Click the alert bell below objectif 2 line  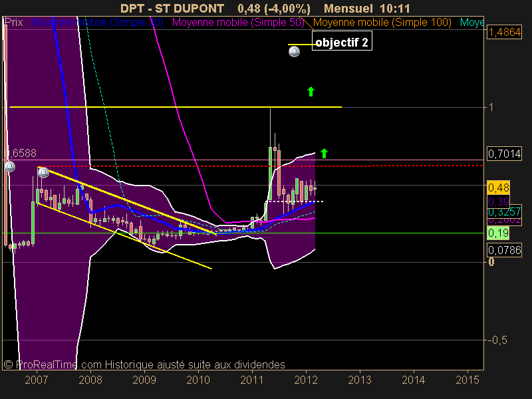tap(294, 52)
